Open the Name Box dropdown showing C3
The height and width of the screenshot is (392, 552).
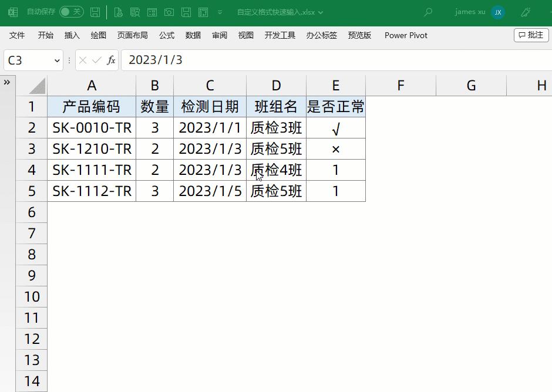[57, 60]
